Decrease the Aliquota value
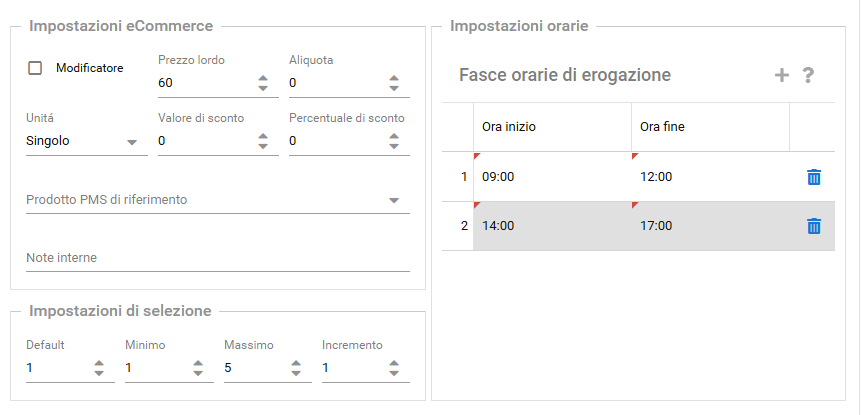This screenshot has width=861, height=415. pos(394,88)
